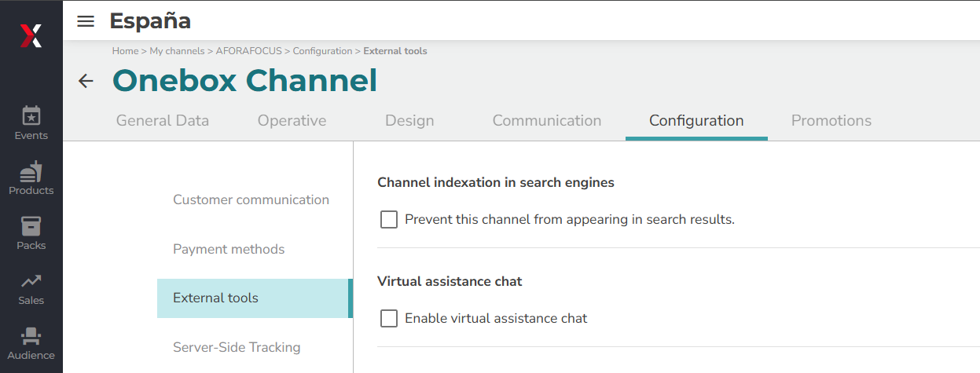
Task: Check Prevent this channel from appearing checkbox
Action: tap(389, 219)
